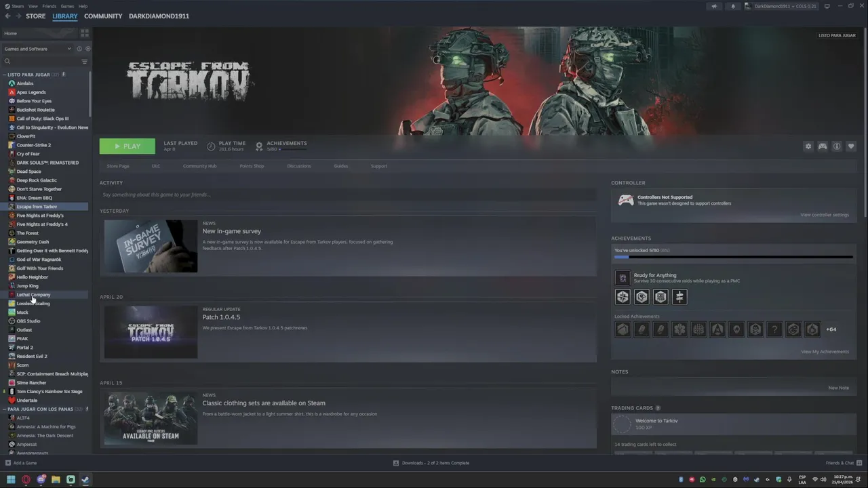Screen dimensions: 868x488
Task: Toggle the ready-to-play filter icon
Action: (x=87, y=49)
